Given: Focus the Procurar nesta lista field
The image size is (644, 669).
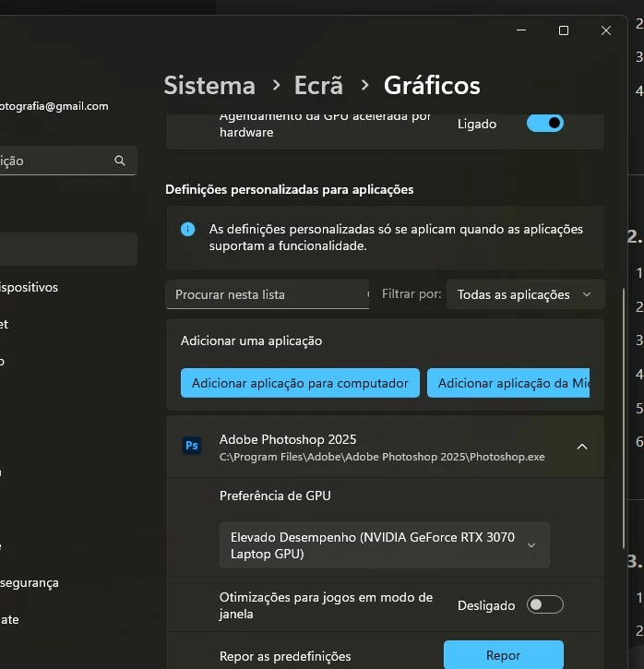Looking at the screenshot, I should coord(267,294).
